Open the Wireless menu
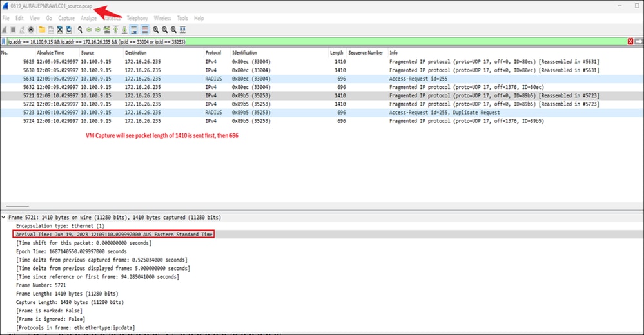 coord(162,18)
